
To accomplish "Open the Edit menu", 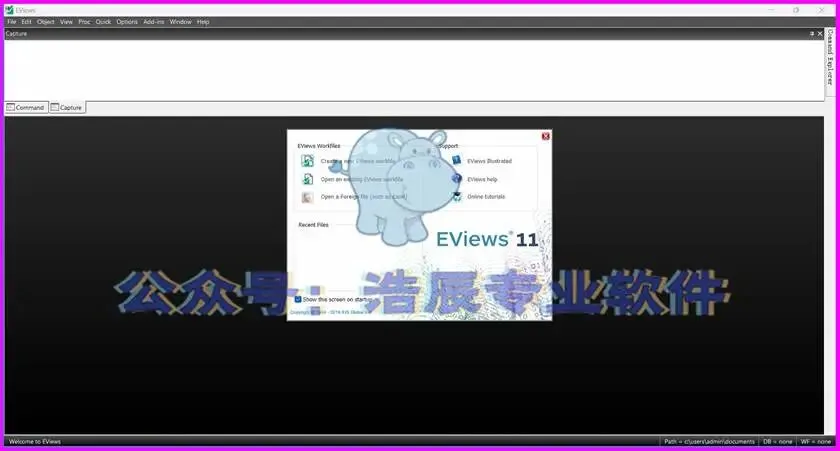I will [x=26, y=22].
